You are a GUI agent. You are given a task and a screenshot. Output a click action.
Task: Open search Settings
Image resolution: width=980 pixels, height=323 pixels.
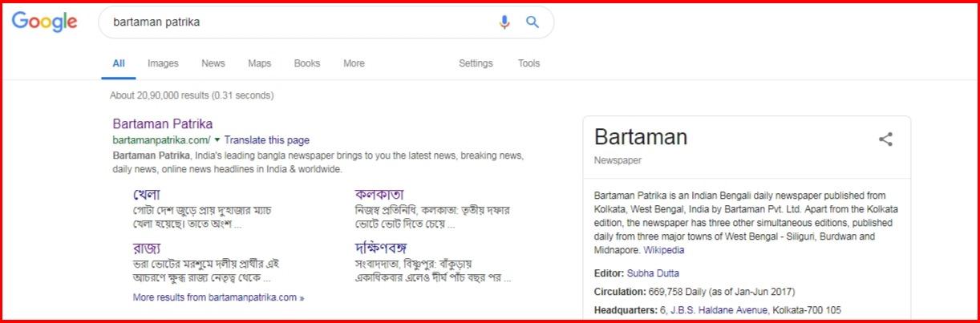tap(476, 63)
